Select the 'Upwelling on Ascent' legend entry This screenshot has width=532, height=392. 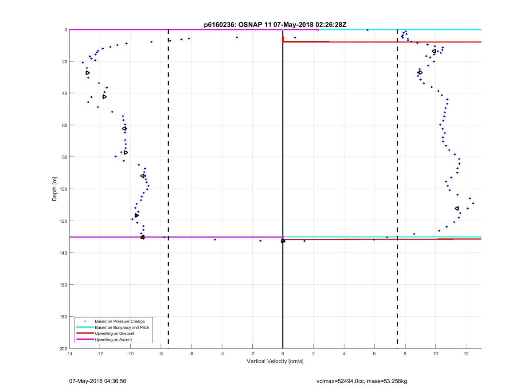(113, 340)
